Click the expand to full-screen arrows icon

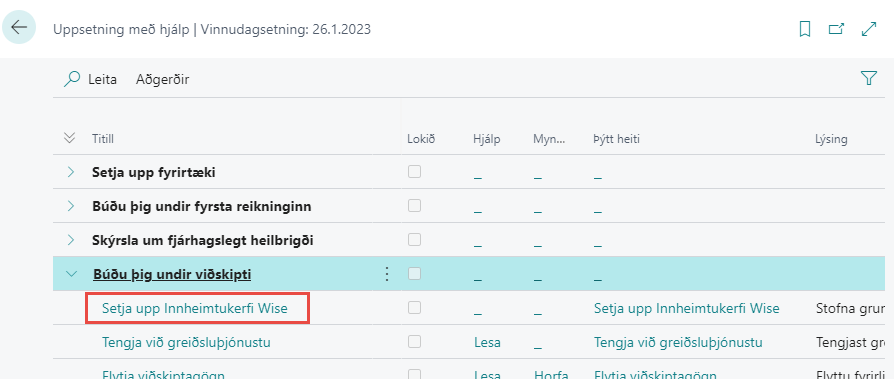(x=868, y=29)
